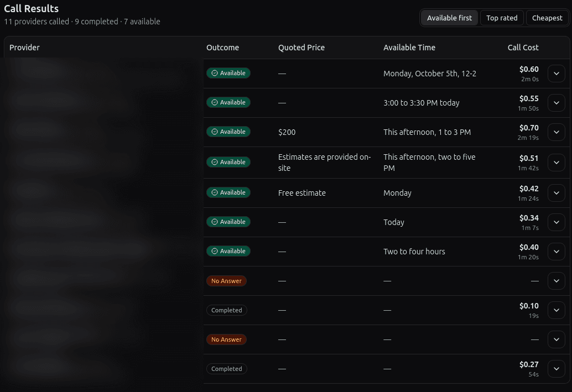Expand the second No Answer row
This screenshot has height=392, width=572.
(x=557, y=339)
